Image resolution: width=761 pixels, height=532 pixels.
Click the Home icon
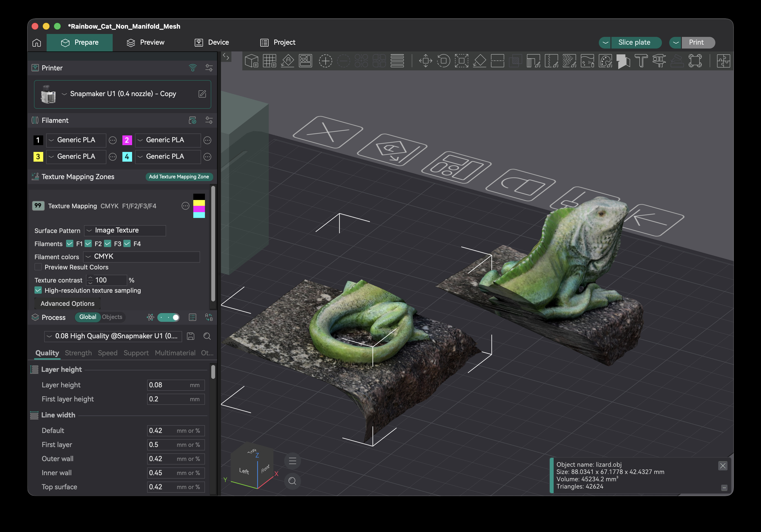[37, 42]
